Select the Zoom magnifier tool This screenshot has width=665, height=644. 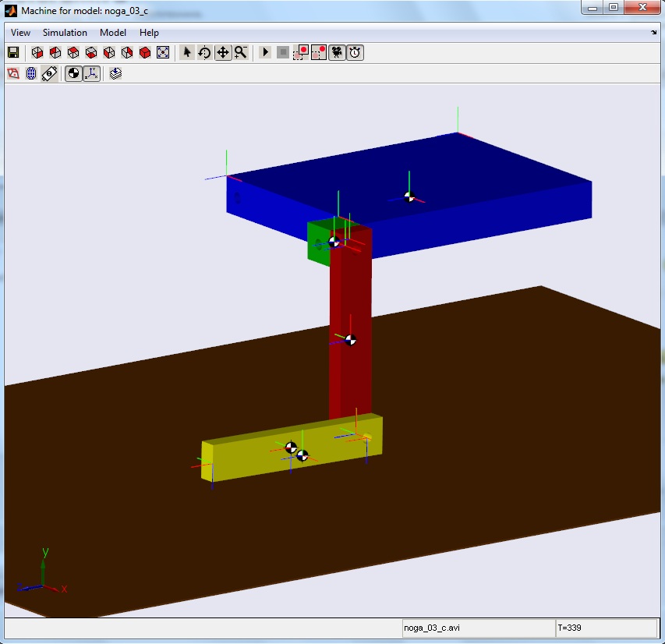click(241, 52)
